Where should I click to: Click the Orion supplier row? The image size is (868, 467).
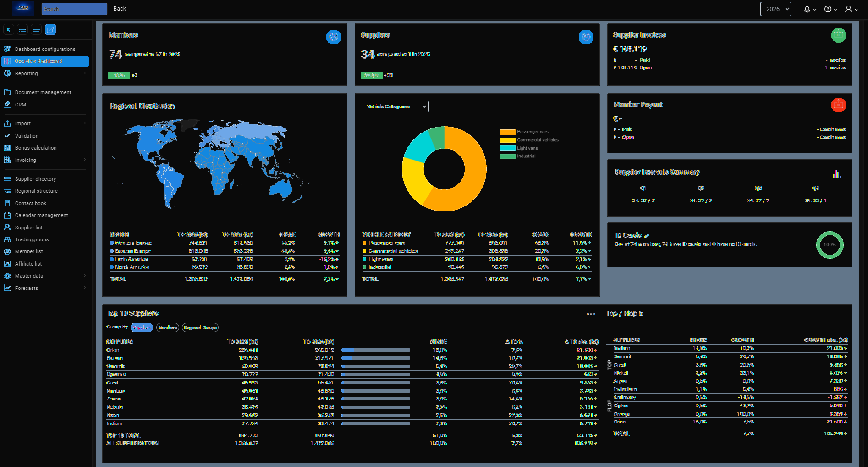click(x=352, y=350)
